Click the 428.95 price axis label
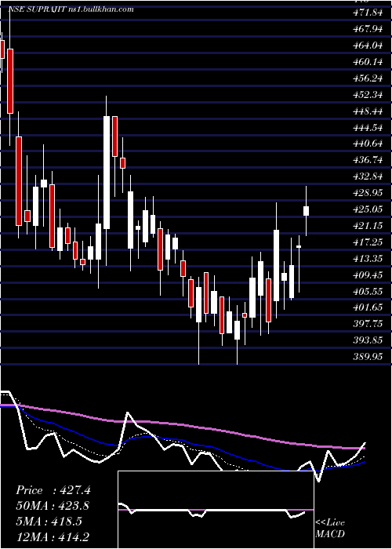392x549 pixels. 368,193
